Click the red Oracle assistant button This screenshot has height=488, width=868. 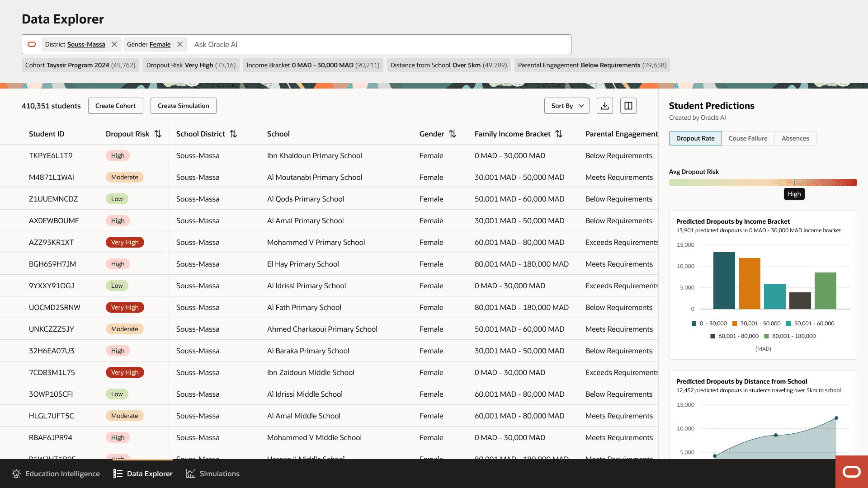pos(851,472)
